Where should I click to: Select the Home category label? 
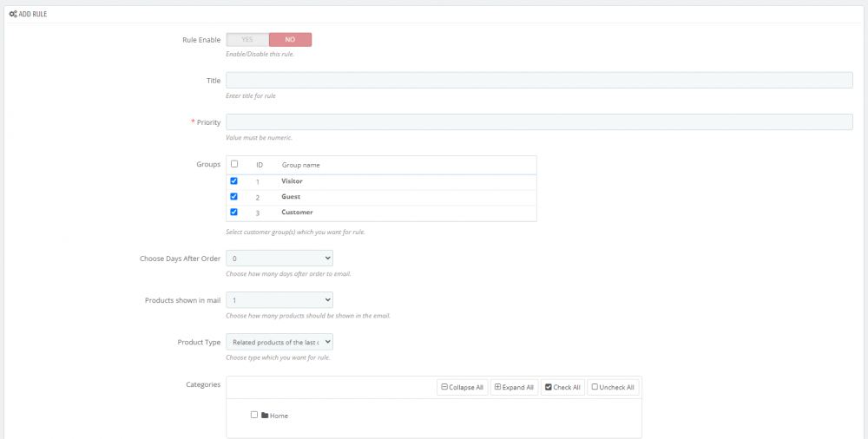[279, 416]
